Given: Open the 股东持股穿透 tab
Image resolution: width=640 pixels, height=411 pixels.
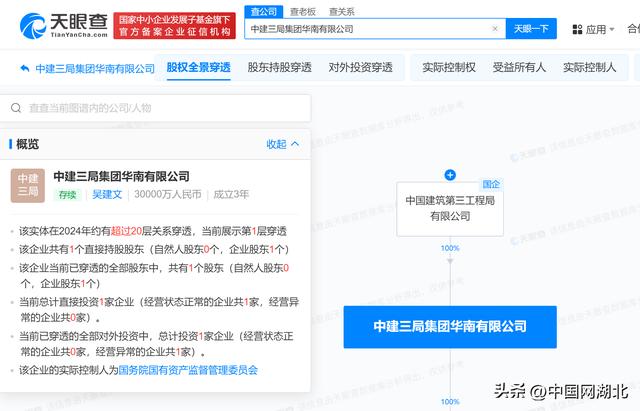Looking at the screenshot, I should click(x=280, y=67).
